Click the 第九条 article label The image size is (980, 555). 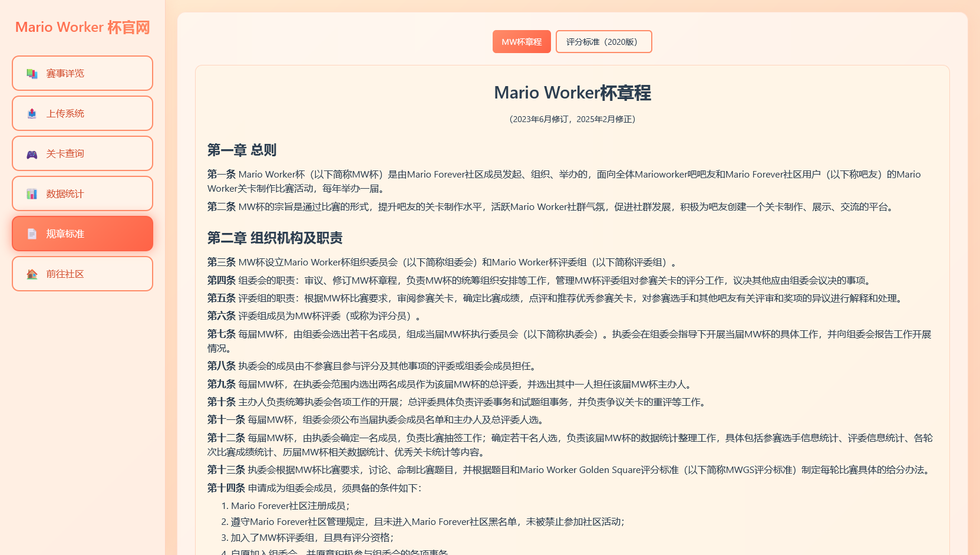tap(222, 384)
